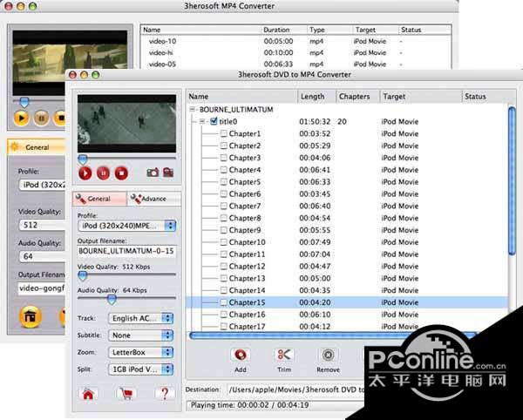Sort by the Status column header in DVD list
This screenshot has height=420, width=523.
pos(489,97)
